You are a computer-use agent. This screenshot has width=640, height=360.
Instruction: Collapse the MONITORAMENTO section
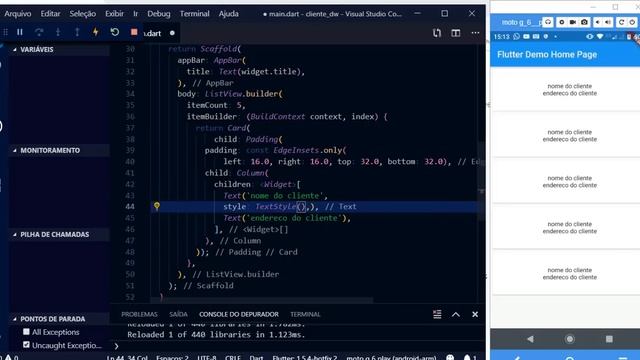coord(59,150)
